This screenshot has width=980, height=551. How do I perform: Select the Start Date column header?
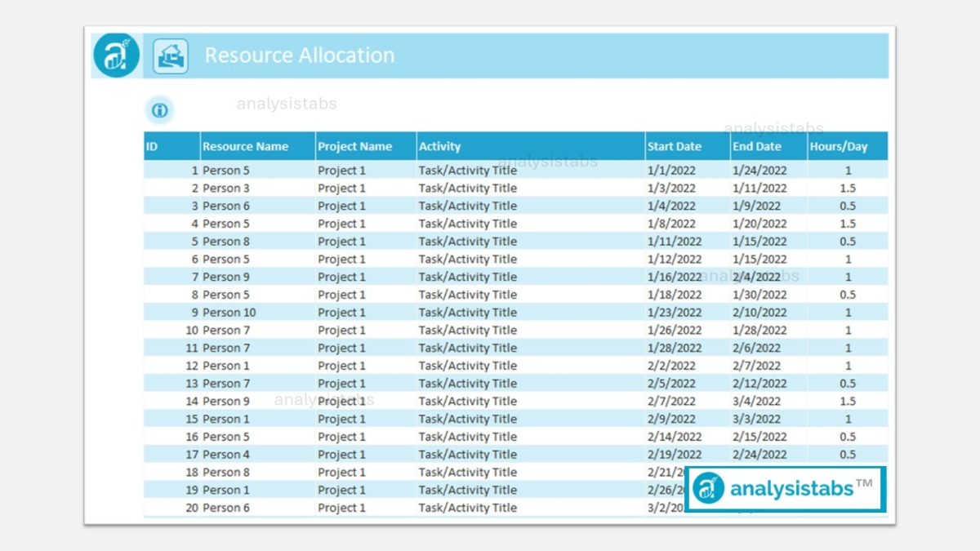point(675,146)
